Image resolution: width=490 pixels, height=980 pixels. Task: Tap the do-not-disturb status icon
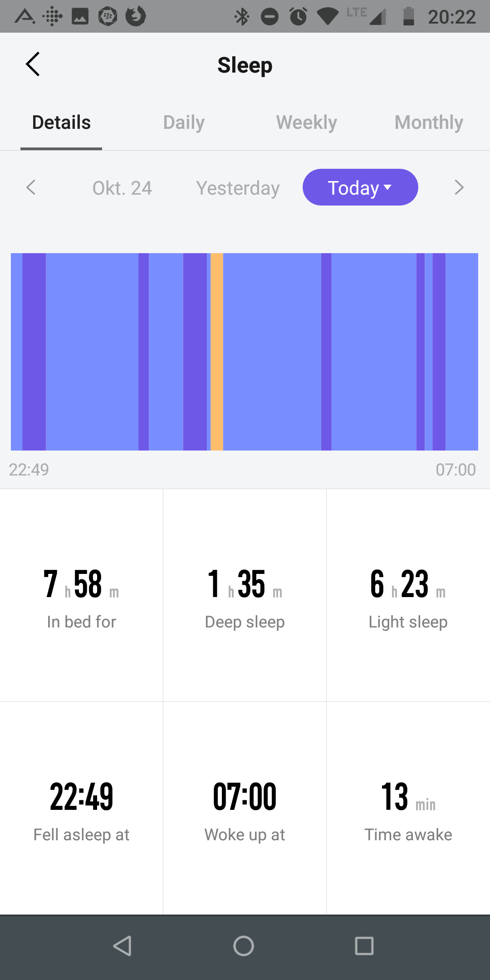point(269,17)
